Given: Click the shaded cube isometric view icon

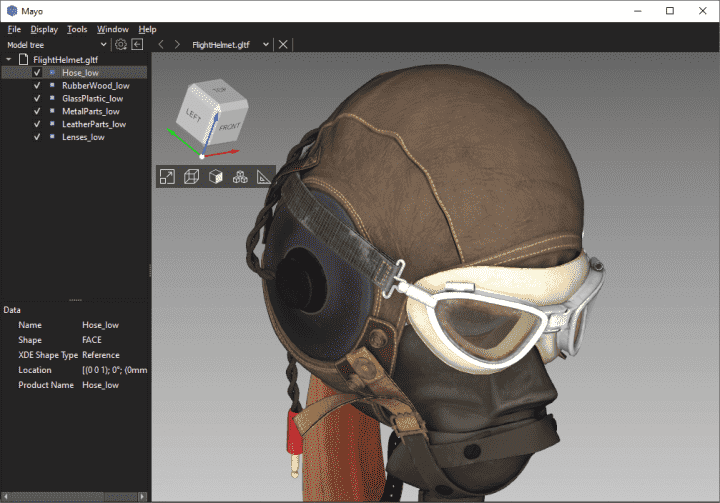Looking at the screenshot, I should click(215, 177).
